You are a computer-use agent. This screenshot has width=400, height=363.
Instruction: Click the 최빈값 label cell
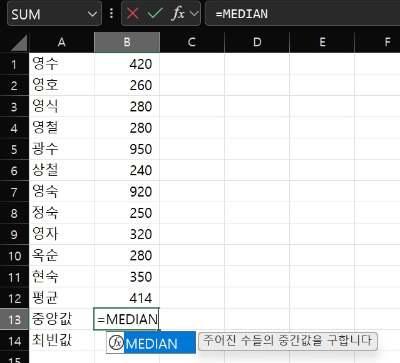(x=61, y=341)
